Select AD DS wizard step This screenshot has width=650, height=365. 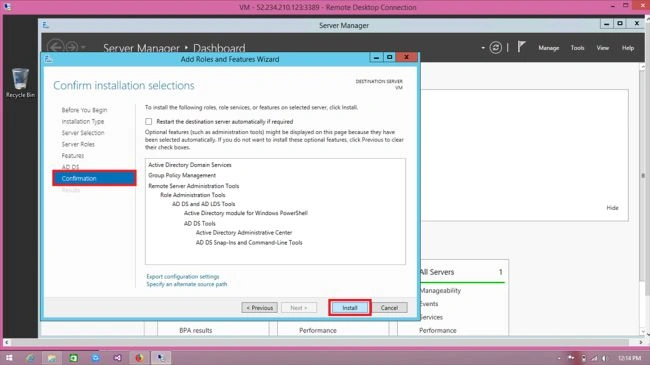coord(70,167)
